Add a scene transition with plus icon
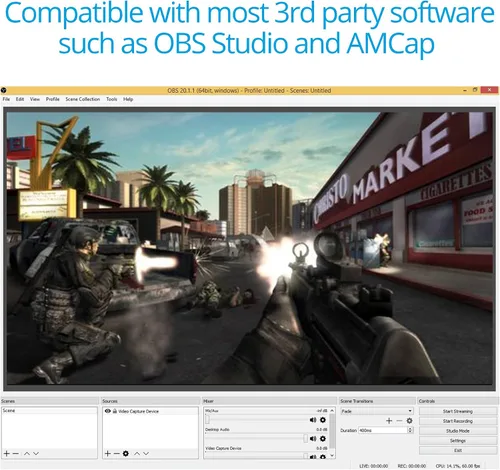 pos(389,421)
